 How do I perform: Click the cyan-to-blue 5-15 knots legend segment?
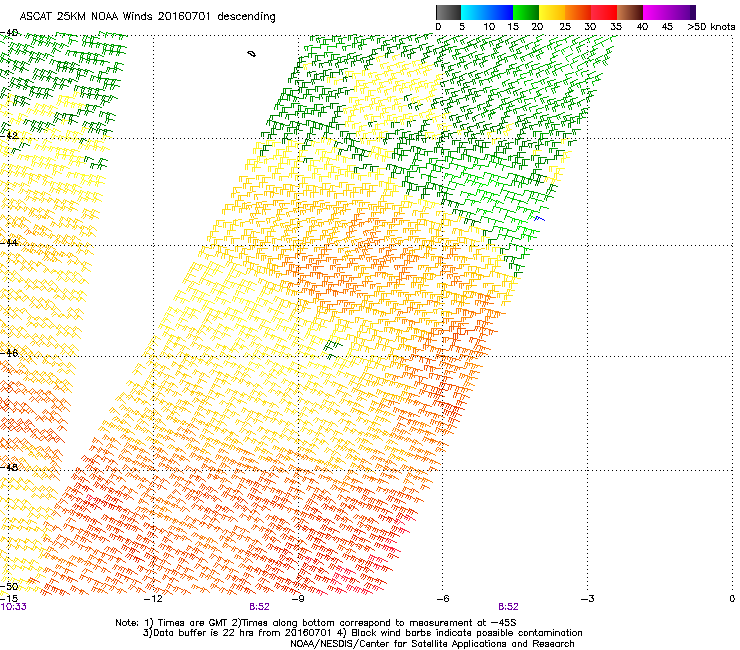(x=487, y=12)
